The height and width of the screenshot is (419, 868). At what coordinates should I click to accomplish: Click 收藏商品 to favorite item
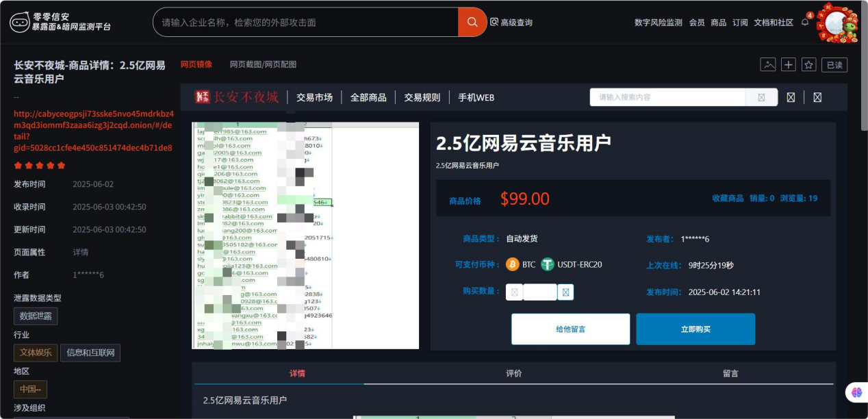[x=728, y=199]
